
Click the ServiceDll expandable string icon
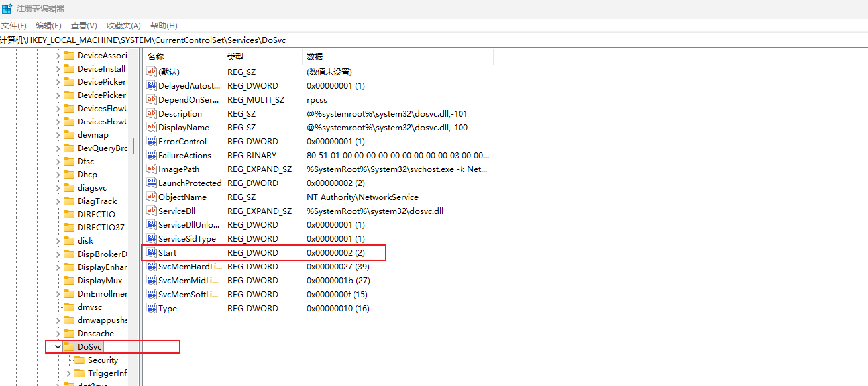coord(152,211)
